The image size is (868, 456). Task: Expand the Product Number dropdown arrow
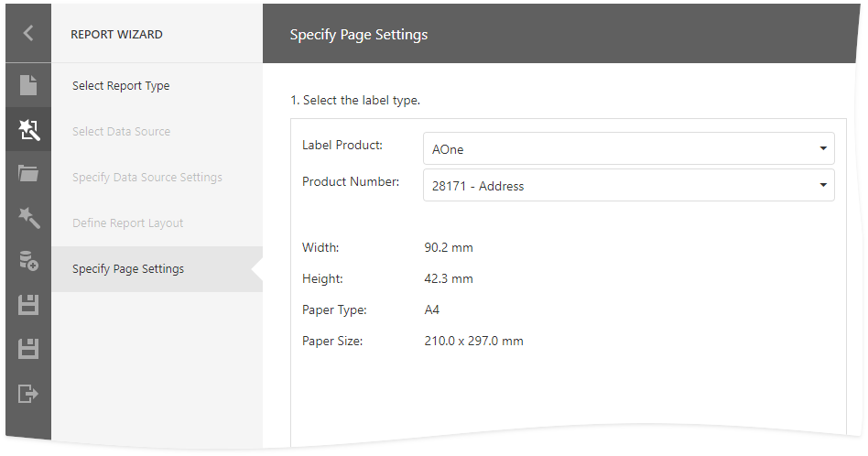(x=822, y=186)
